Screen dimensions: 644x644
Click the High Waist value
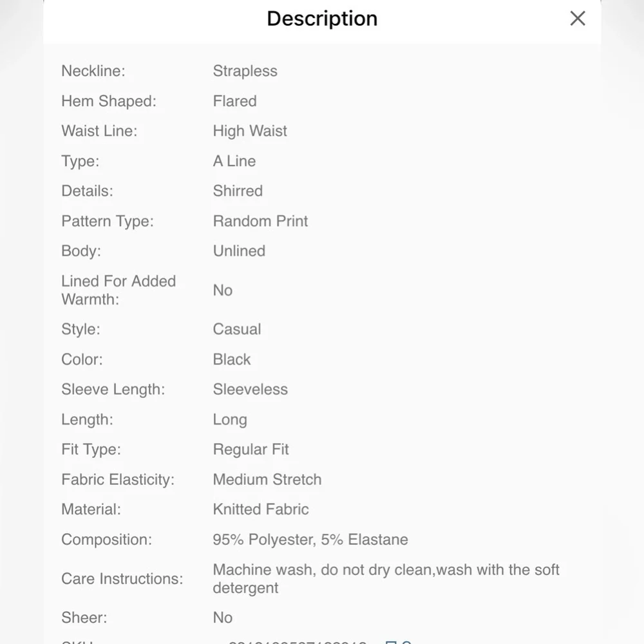coord(250,131)
